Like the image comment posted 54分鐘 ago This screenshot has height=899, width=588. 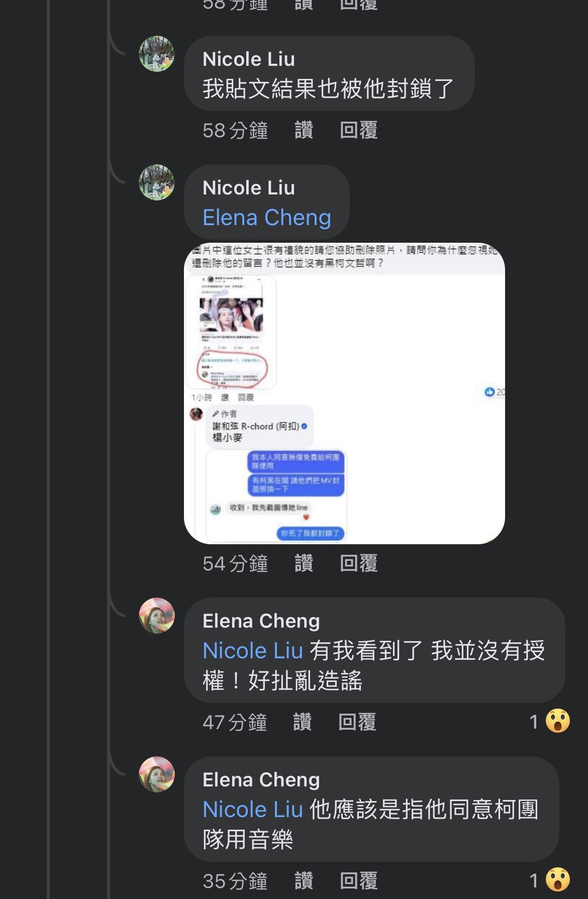[x=304, y=563]
